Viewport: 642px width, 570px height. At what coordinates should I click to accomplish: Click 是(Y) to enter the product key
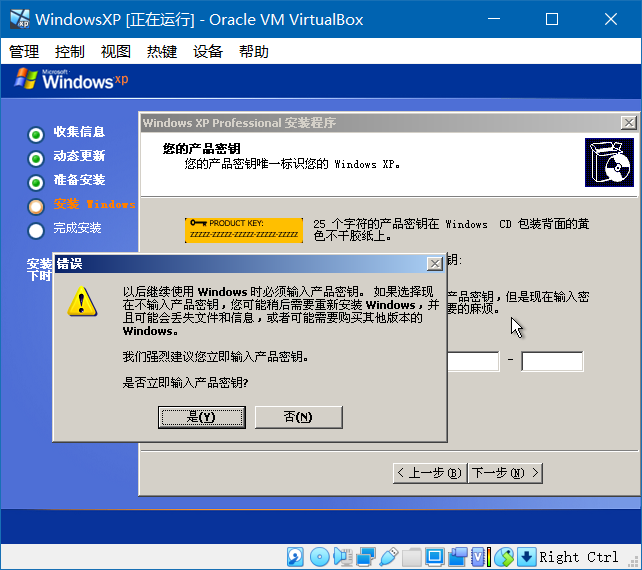click(x=202, y=417)
